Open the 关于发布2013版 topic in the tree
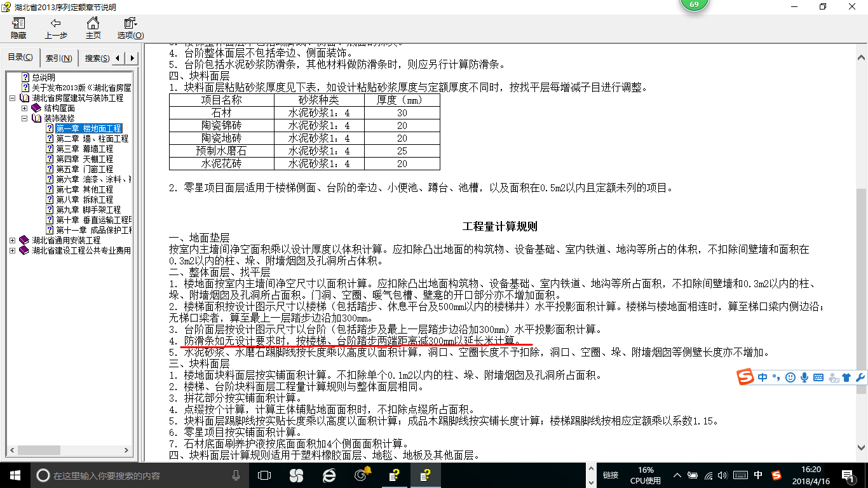 point(81,88)
